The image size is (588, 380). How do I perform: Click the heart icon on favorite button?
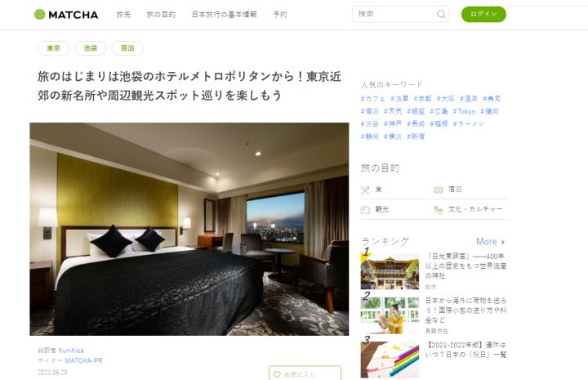pyautogui.click(x=277, y=374)
